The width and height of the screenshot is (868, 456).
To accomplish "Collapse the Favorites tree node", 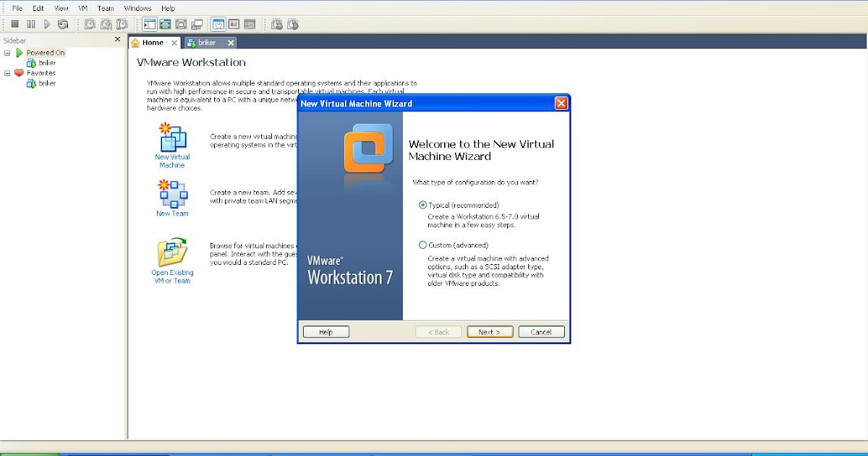I will click(7, 73).
